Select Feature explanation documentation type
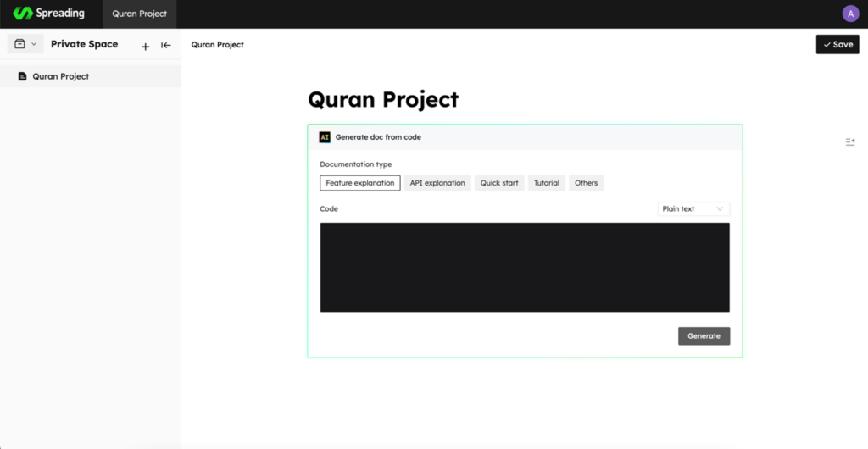Image resolution: width=868 pixels, height=449 pixels. click(359, 183)
